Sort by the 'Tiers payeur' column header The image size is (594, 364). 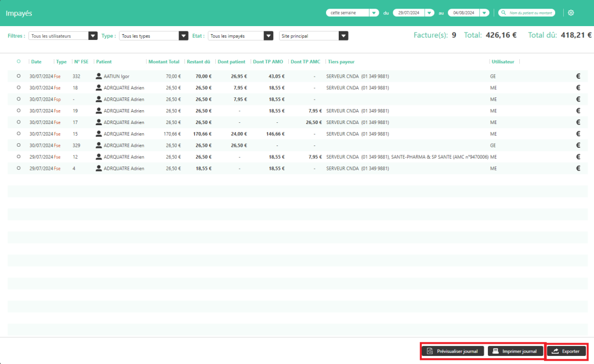click(341, 61)
